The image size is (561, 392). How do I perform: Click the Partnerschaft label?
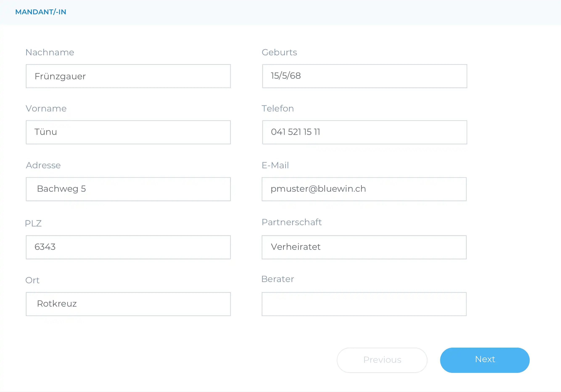[x=292, y=222]
